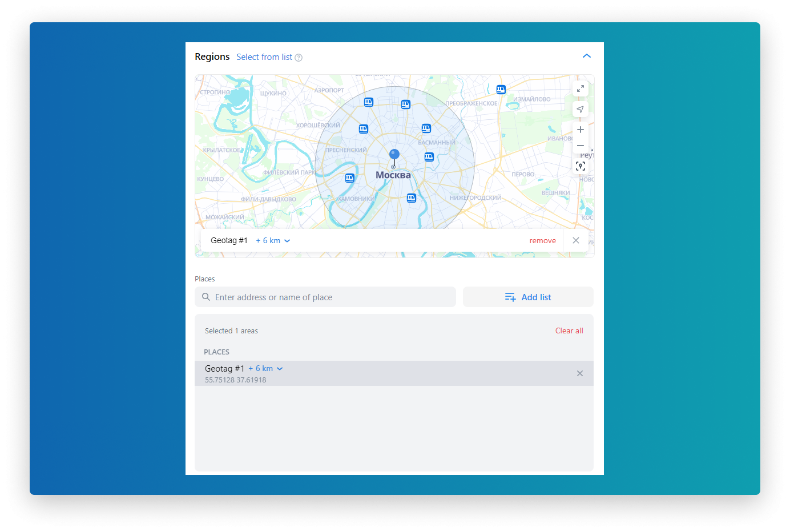
Task: Click the search magnifier in Places field
Action: click(x=206, y=297)
